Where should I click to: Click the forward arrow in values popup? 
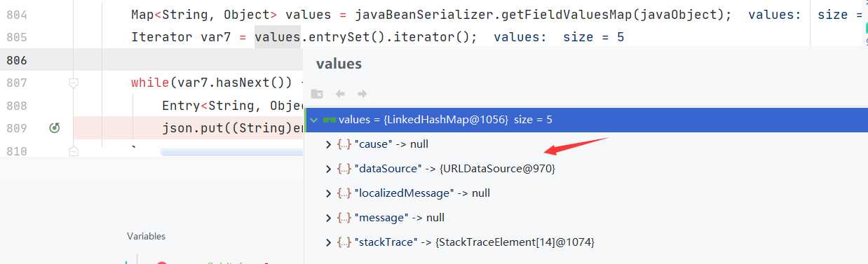362,94
